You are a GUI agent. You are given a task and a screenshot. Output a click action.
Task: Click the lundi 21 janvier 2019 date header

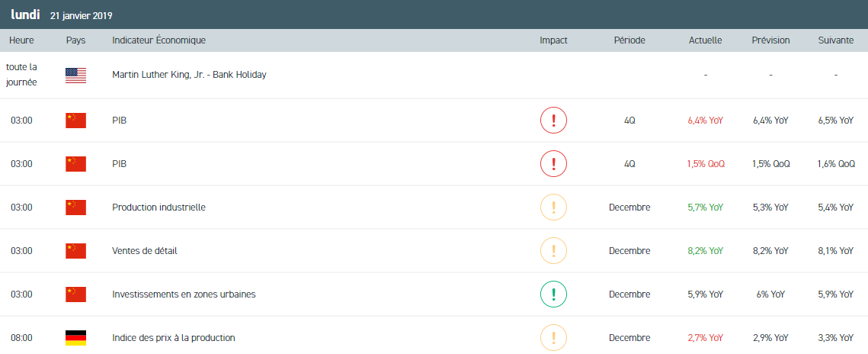coord(62,14)
